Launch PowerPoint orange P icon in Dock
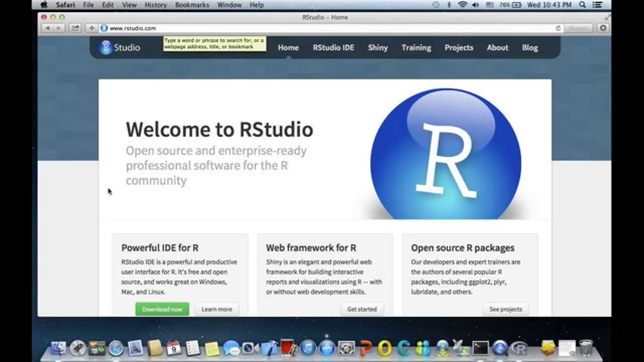Image resolution: width=644 pixels, height=362 pixels. 366,348
